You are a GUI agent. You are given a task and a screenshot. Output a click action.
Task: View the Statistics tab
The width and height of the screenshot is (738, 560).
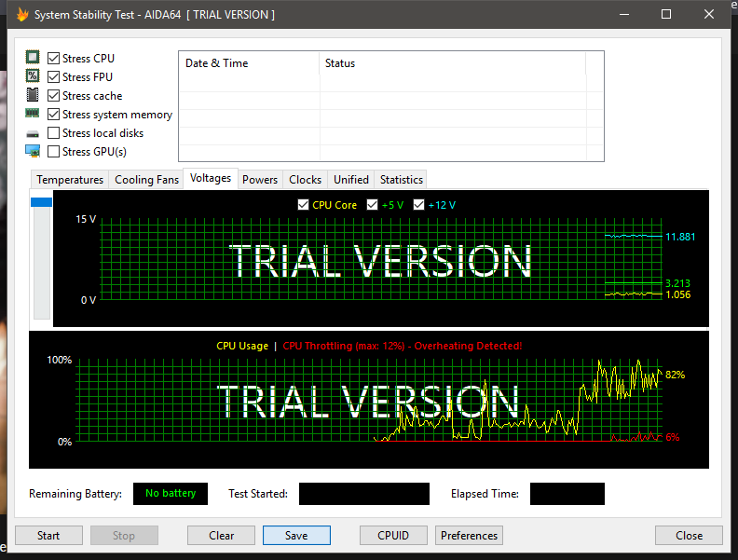(401, 180)
